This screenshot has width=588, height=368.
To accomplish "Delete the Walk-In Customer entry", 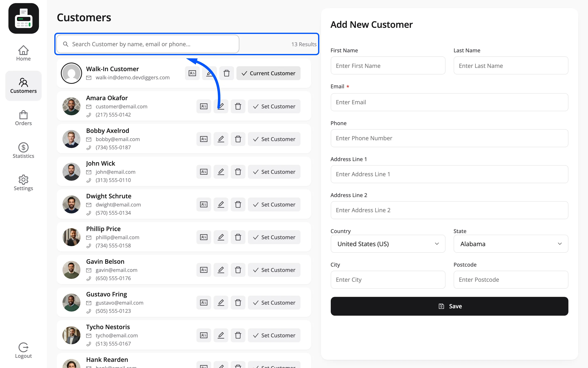I will 226,73.
